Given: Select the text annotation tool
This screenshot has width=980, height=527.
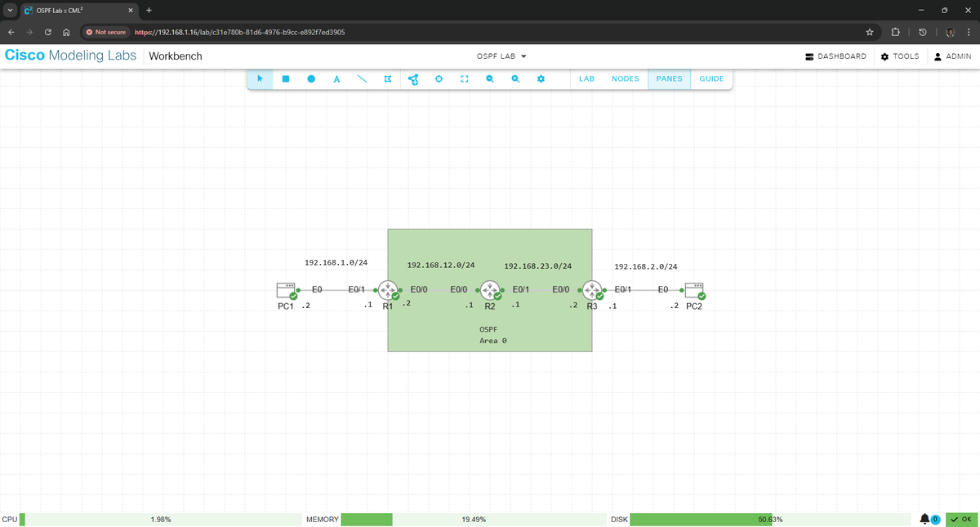Looking at the screenshot, I should point(336,79).
